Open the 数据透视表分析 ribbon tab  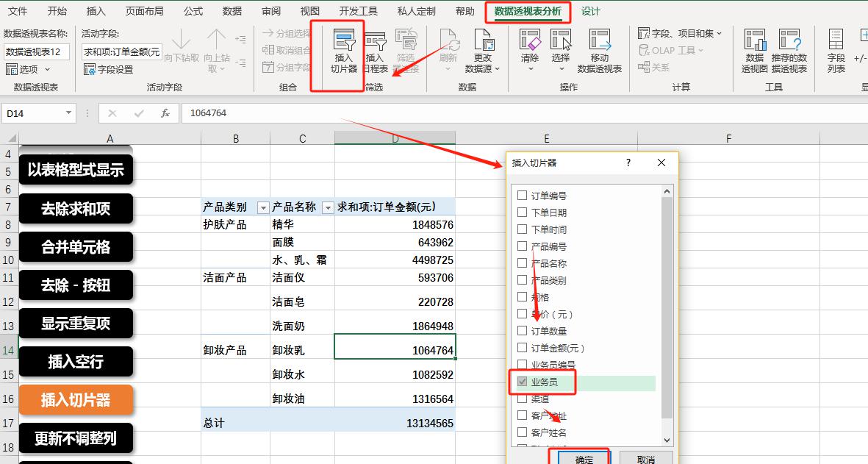(528, 11)
